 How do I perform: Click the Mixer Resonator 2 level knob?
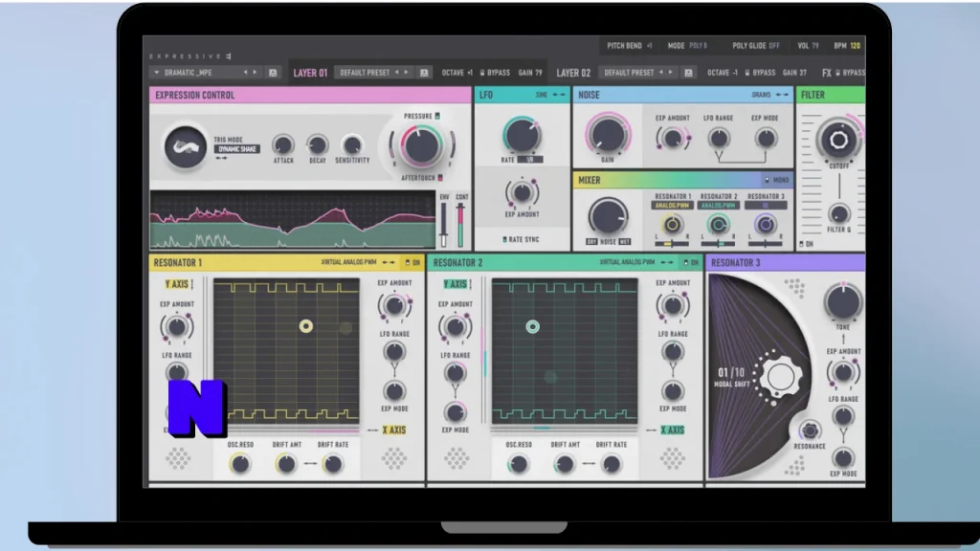[718, 224]
